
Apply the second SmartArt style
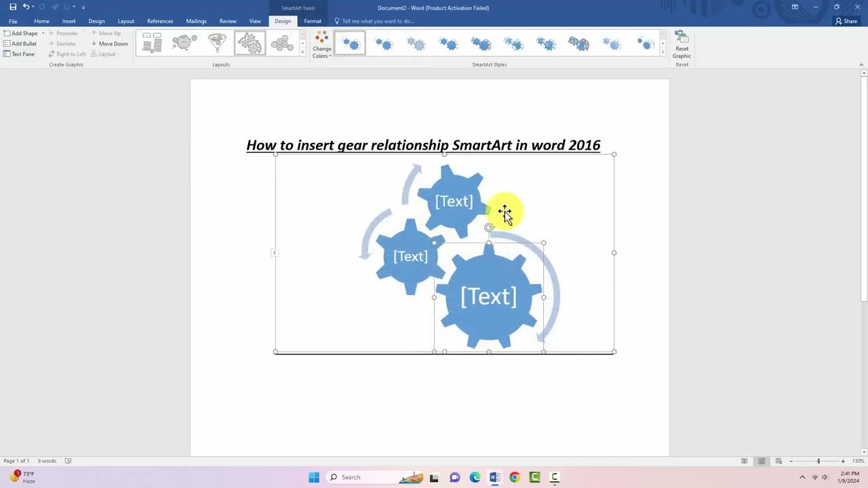[383, 43]
